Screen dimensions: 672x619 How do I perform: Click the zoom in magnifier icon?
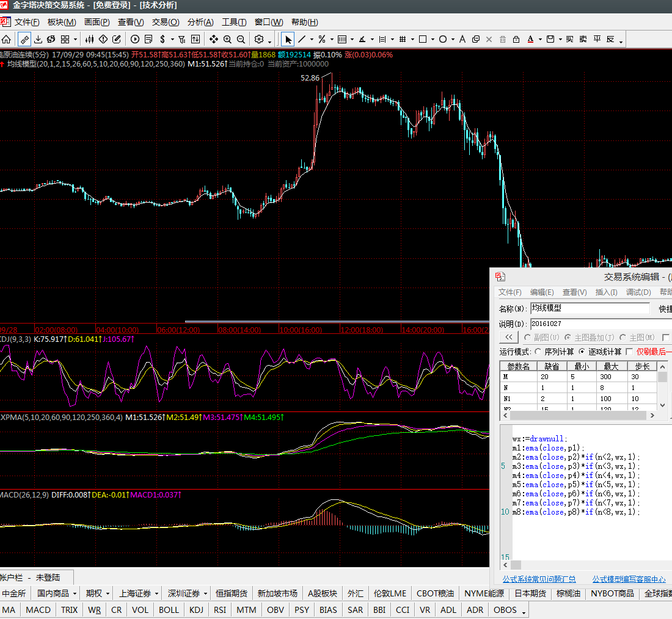tap(227, 40)
